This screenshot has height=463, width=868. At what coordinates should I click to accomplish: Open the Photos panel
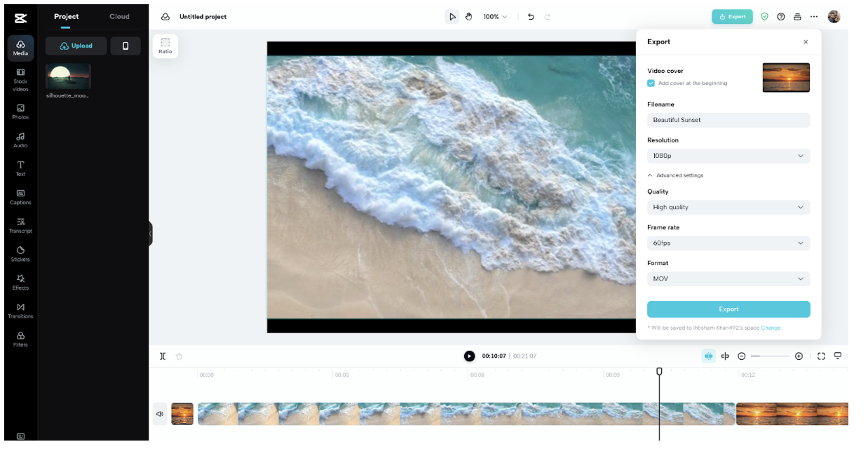pos(20,112)
